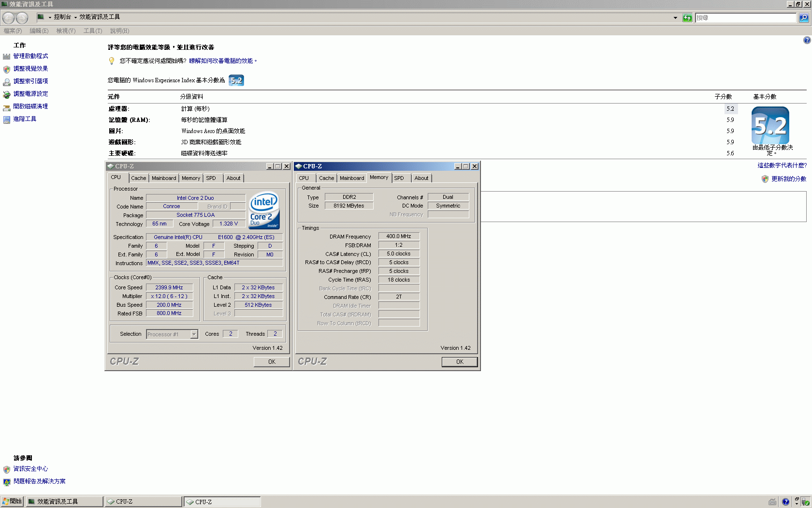Open the 編輯(E) menu
The width and height of the screenshot is (812, 508).
pyautogui.click(x=39, y=31)
